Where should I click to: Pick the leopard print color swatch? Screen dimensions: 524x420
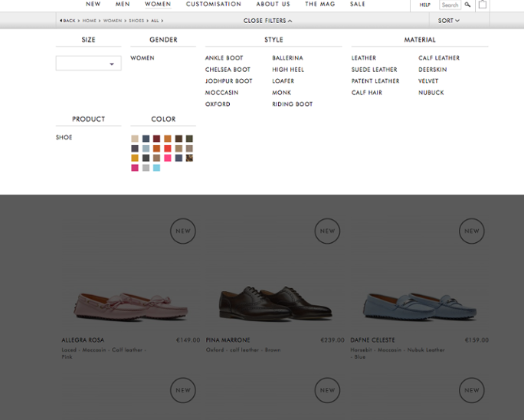tap(189, 158)
